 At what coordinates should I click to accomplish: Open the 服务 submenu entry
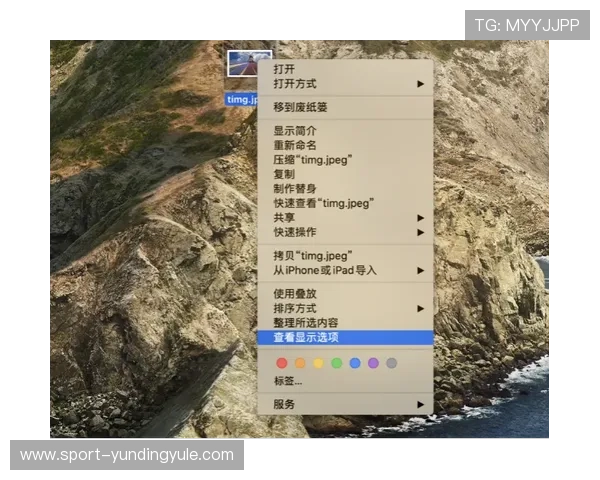point(345,404)
